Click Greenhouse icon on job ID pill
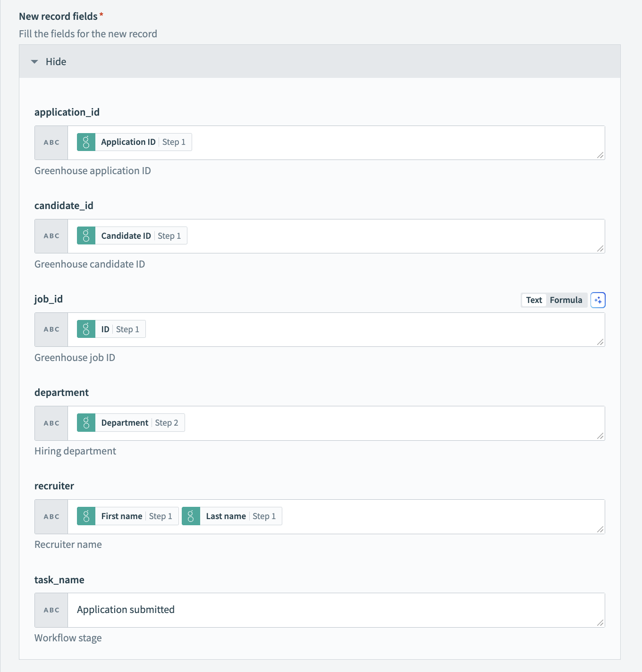 [x=86, y=329]
